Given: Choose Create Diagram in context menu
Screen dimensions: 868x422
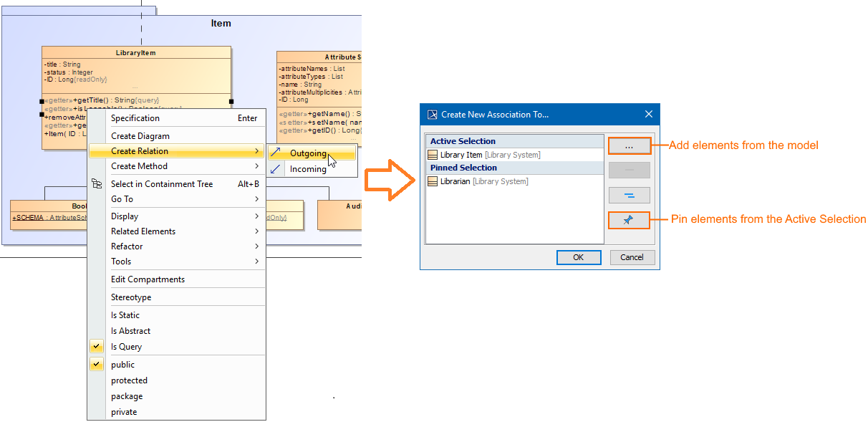Looking at the screenshot, I should [x=176, y=136].
